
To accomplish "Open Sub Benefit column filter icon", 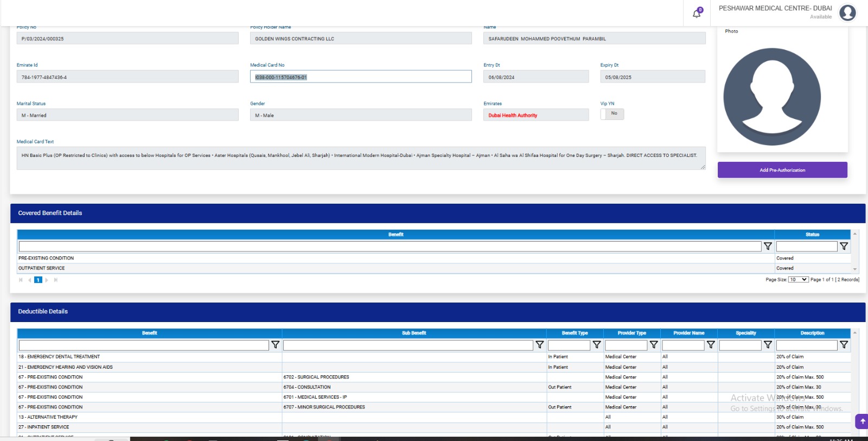I will 539,345.
